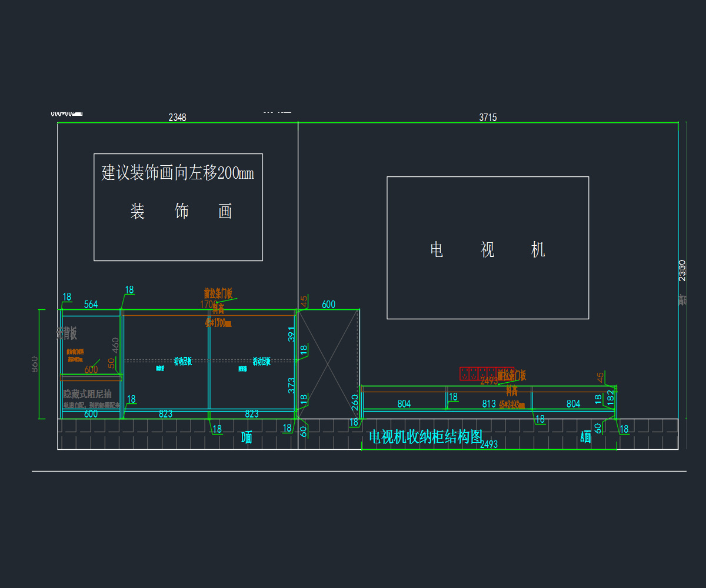Select the 813 dimension text

[489, 403]
